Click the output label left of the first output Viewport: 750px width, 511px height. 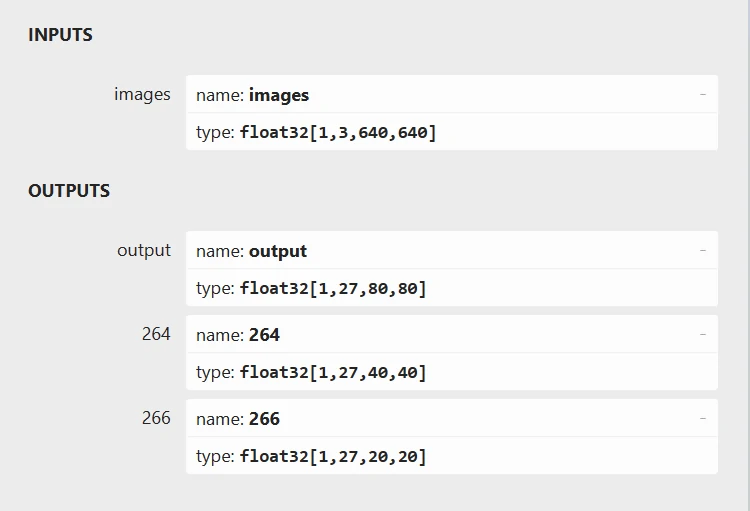coord(144,250)
